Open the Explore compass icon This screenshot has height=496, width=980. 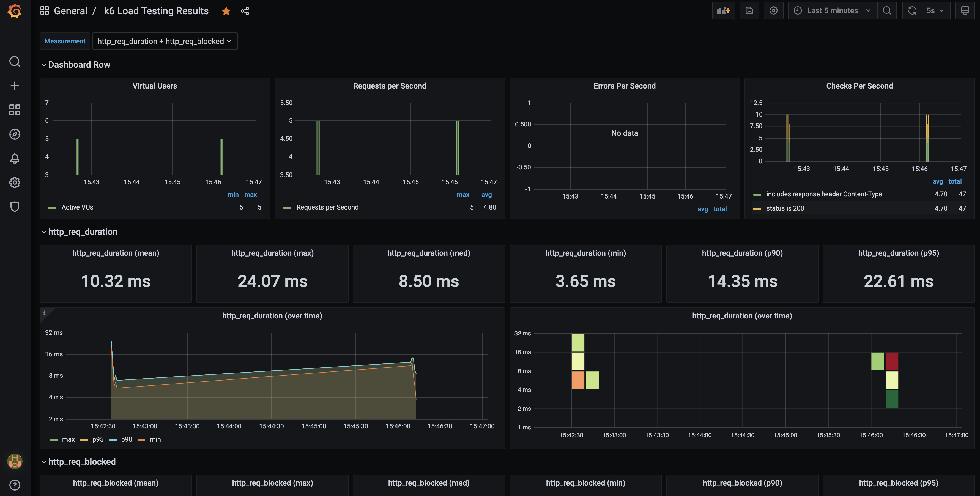(x=15, y=134)
